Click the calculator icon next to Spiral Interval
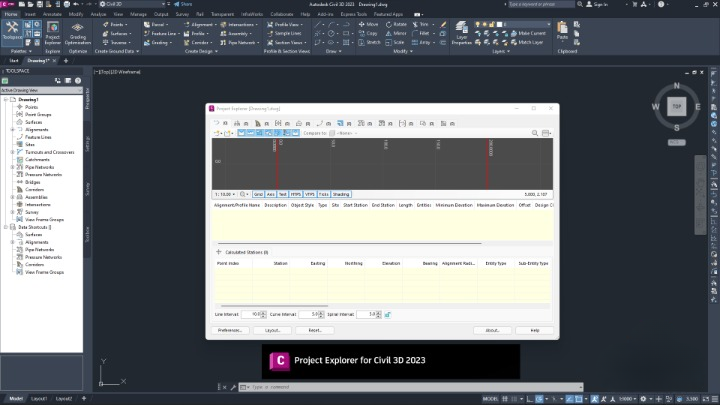 (x=387, y=314)
